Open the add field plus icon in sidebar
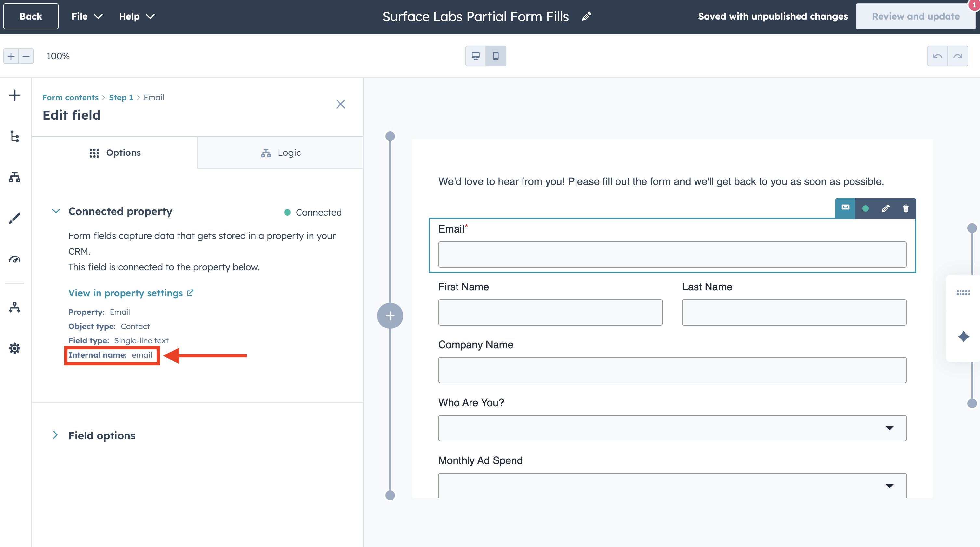This screenshot has width=980, height=547. [14, 95]
